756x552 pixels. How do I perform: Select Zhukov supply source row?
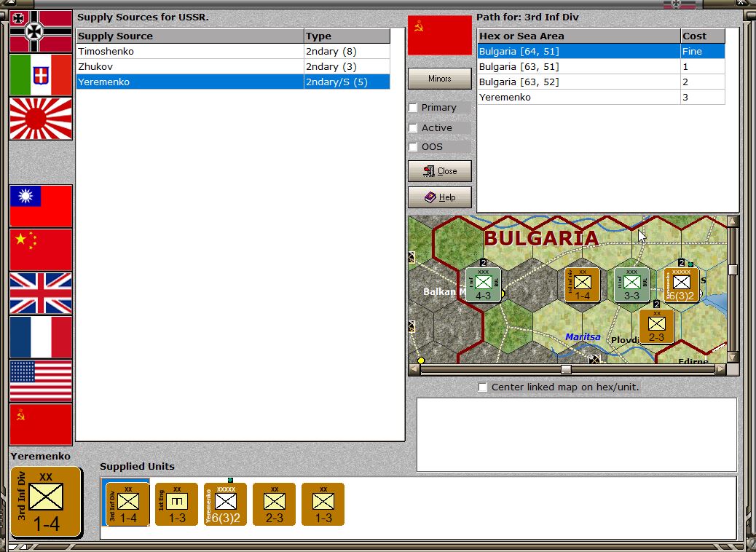click(x=233, y=66)
